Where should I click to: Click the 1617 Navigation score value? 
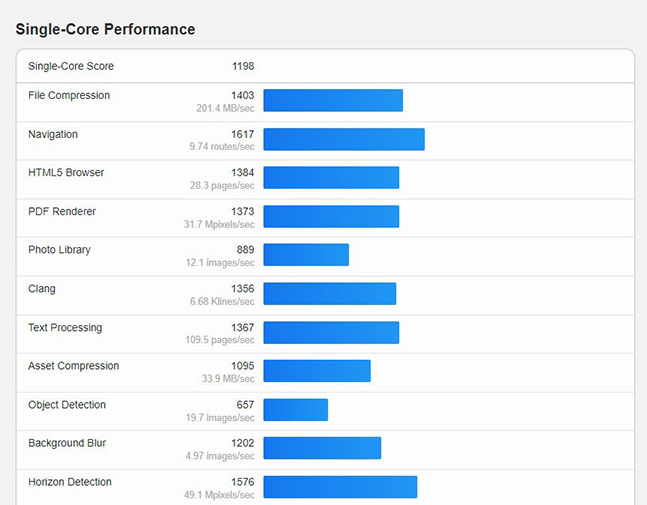pyautogui.click(x=243, y=134)
